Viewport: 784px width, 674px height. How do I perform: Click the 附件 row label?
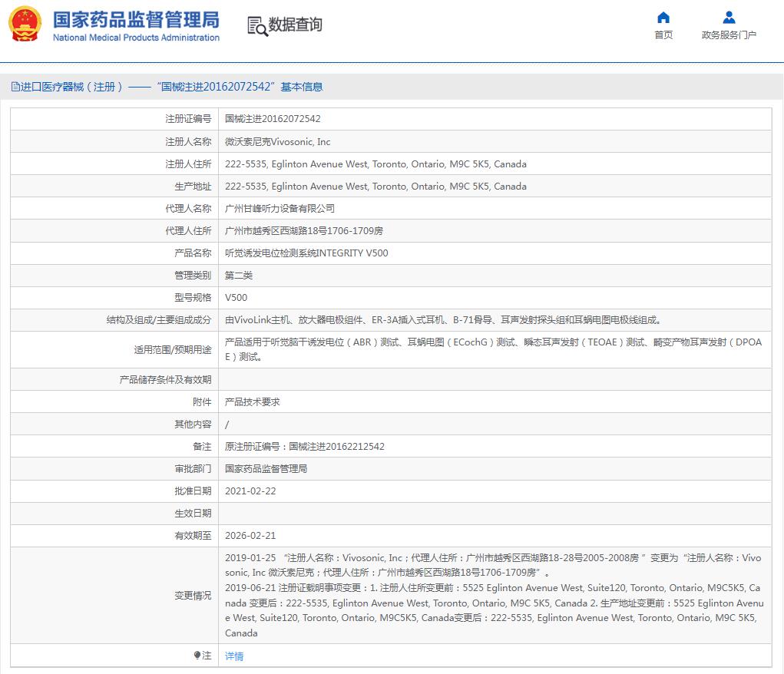202,402
